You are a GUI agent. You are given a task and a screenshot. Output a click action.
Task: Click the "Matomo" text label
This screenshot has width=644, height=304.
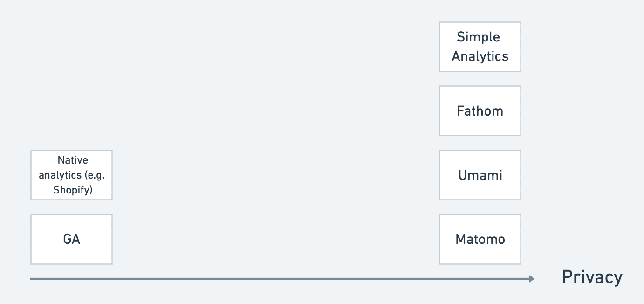[480, 240]
